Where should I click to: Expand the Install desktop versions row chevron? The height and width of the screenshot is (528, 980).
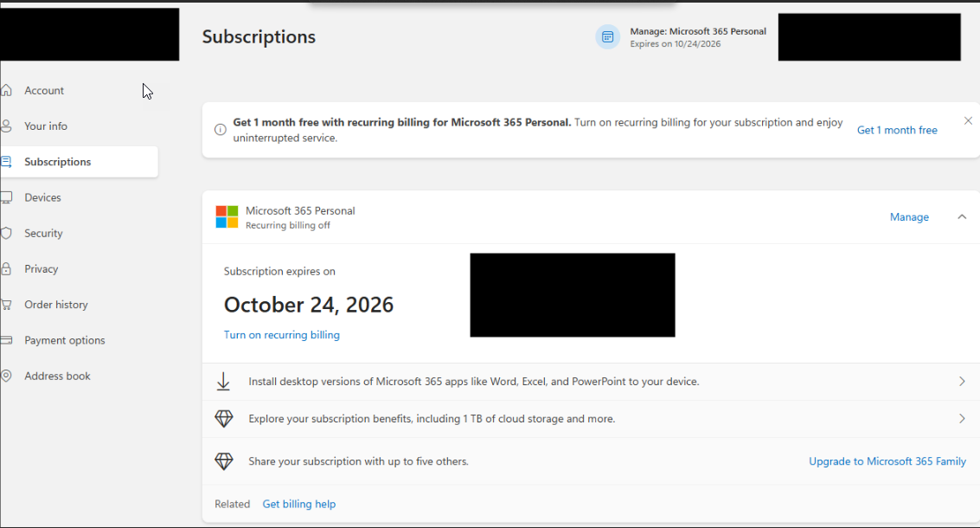click(962, 382)
